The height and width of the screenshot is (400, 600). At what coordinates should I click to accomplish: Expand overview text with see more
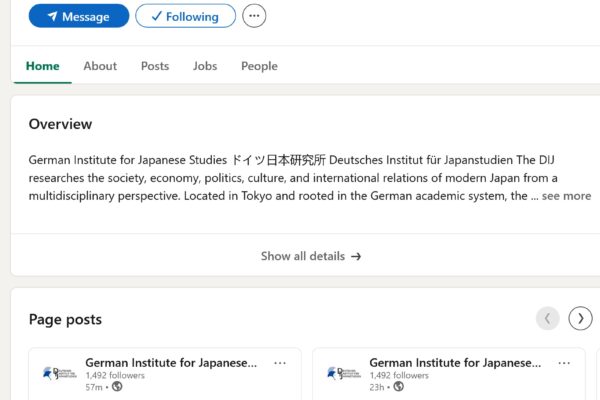tap(566, 196)
